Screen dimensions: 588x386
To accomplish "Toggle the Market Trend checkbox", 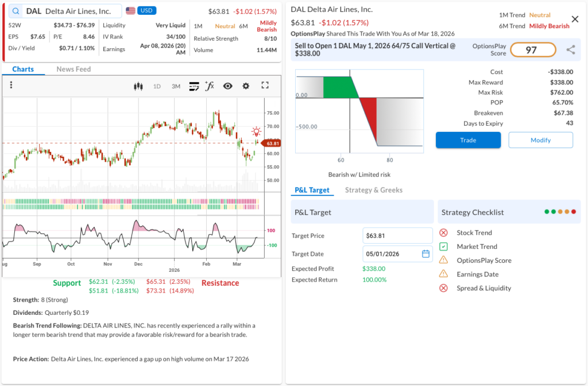I will 443,247.
